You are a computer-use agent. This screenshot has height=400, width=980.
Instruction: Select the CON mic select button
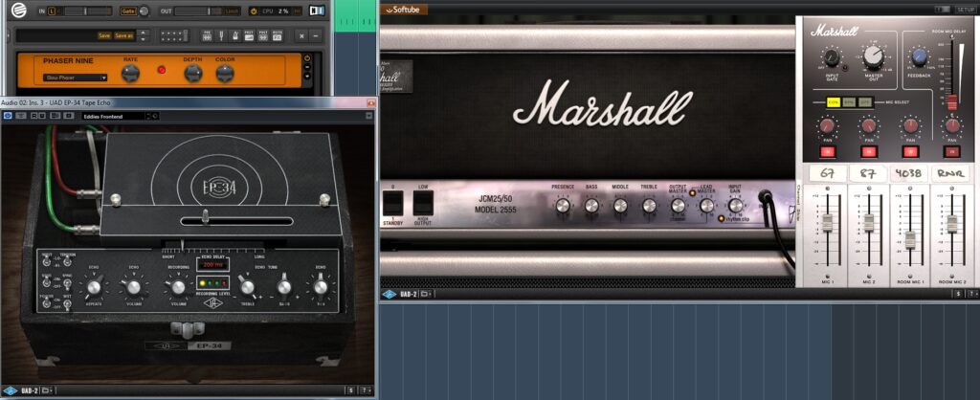pos(833,101)
